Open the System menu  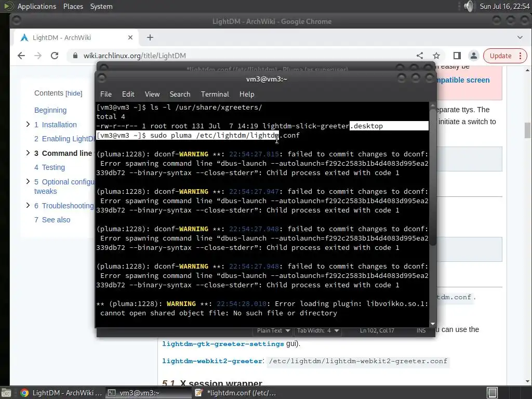[101, 6]
